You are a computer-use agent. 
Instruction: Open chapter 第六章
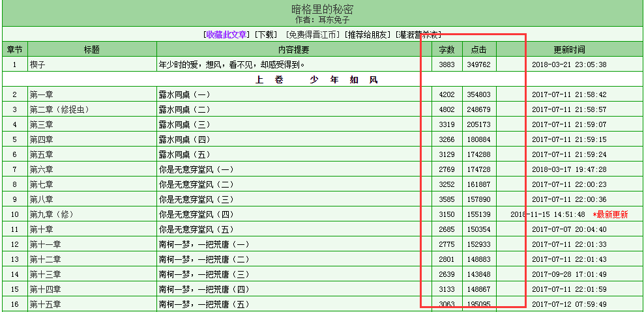click(x=42, y=169)
